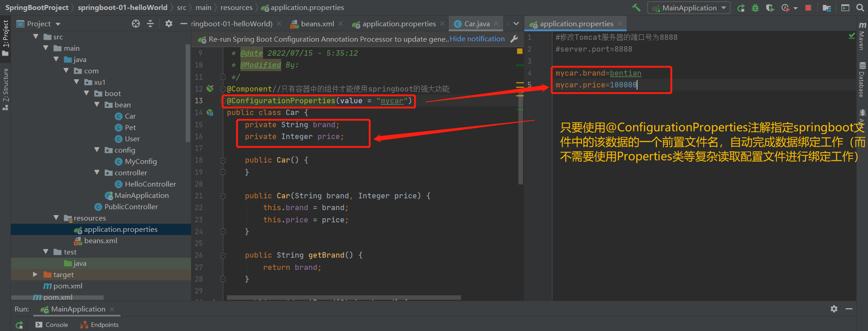Image resolution: width=868 pixels, height=331 pixels.
Task: Click the resources breadcrumb
Action: [236, 7]
